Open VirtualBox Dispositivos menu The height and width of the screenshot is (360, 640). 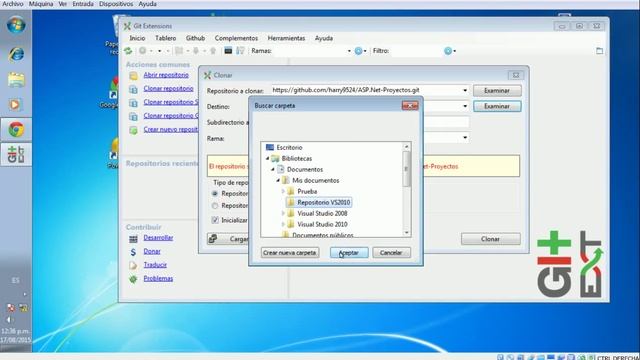point(116,4)
